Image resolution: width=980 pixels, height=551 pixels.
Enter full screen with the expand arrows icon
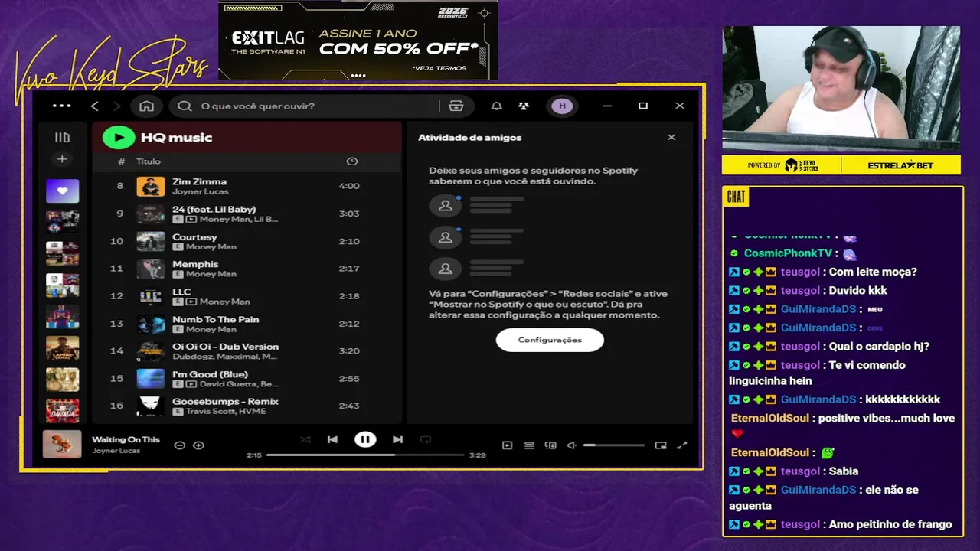[x=682, y=445]
